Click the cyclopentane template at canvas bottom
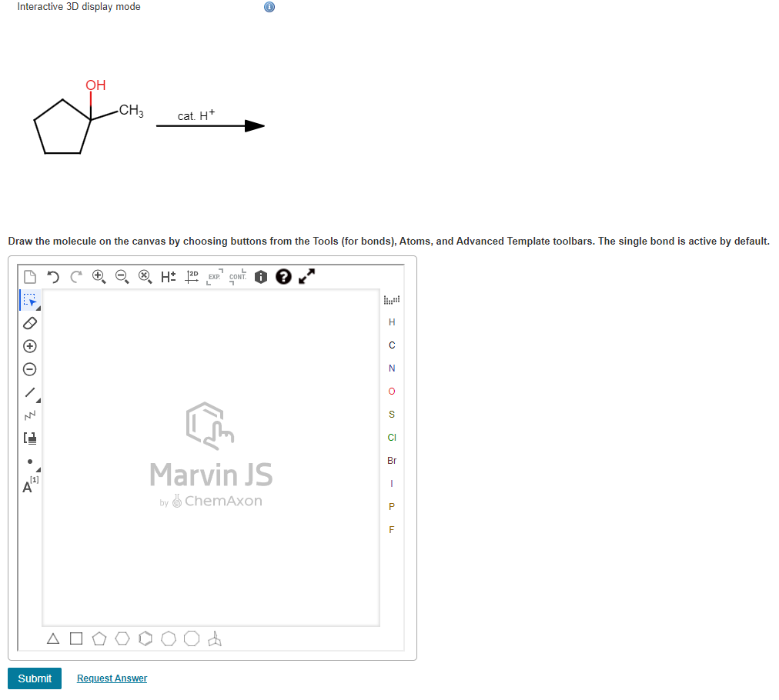The width and height of the screenshot is (779, 700). (x=99, y=638)
